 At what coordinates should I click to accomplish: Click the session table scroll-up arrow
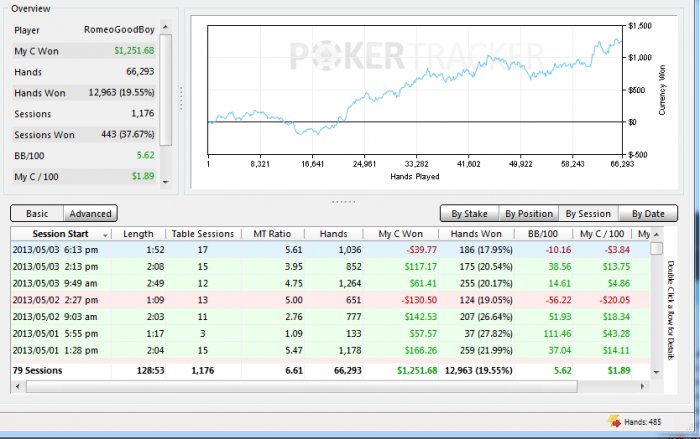click(655, 234)
